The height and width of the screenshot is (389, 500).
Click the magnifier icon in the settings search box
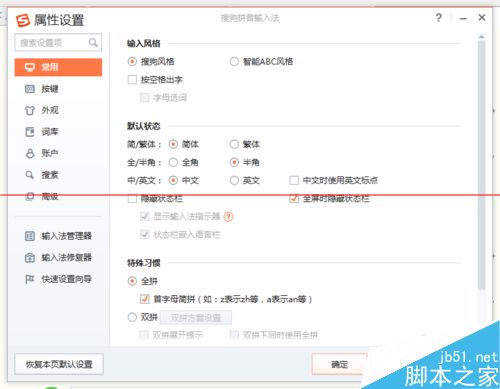pyautogui.click(x=93, y=42)
